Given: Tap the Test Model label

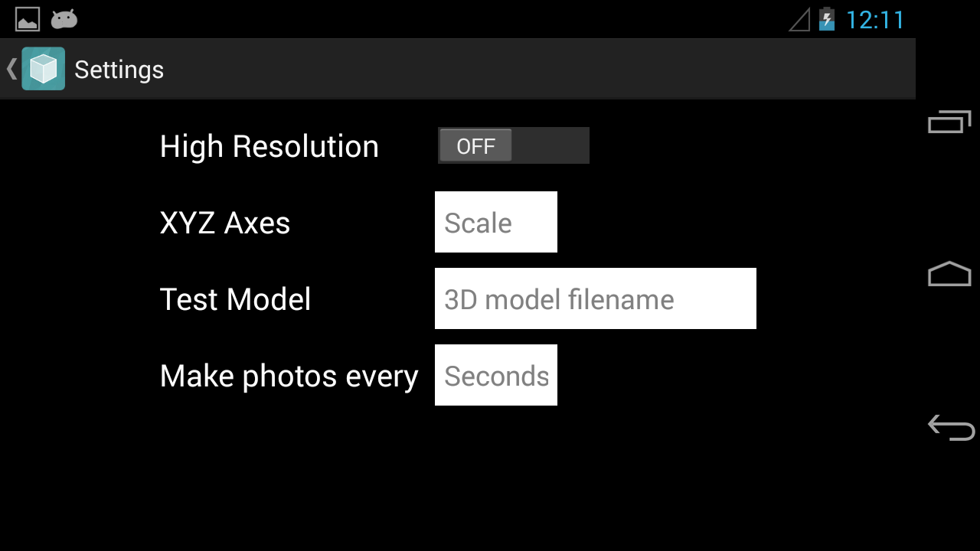Looking at the screenshot, I should (x=235, y=299).
